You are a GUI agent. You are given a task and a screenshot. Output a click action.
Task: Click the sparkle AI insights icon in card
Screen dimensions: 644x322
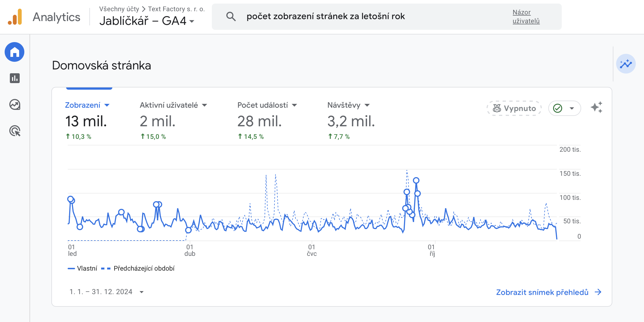pos(596,107)
